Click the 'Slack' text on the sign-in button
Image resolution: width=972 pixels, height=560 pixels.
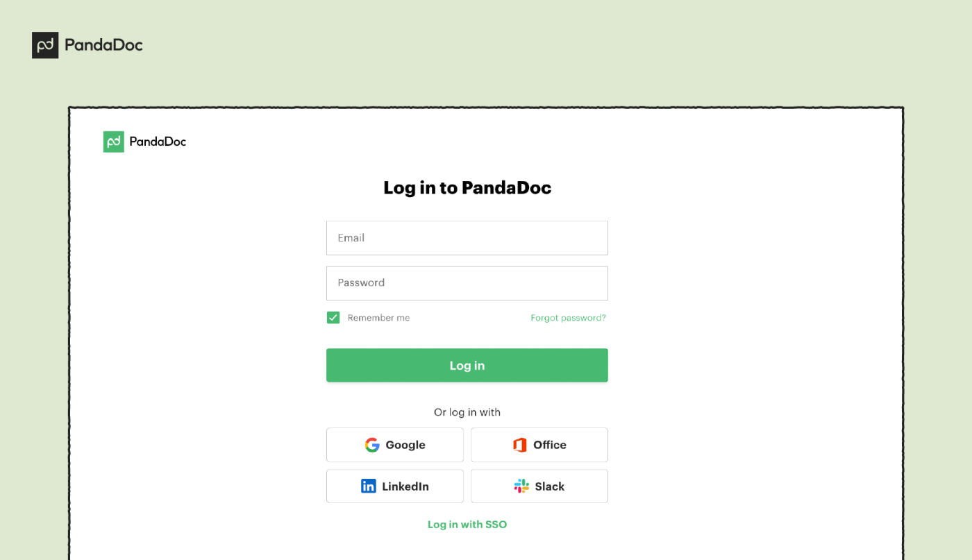(550, 486)
